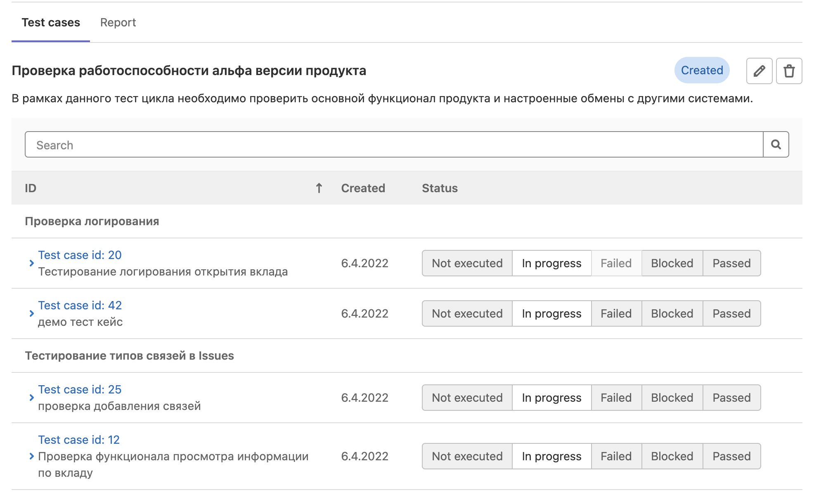
Task: Switch to the Report tab
Action: (118, 22)
